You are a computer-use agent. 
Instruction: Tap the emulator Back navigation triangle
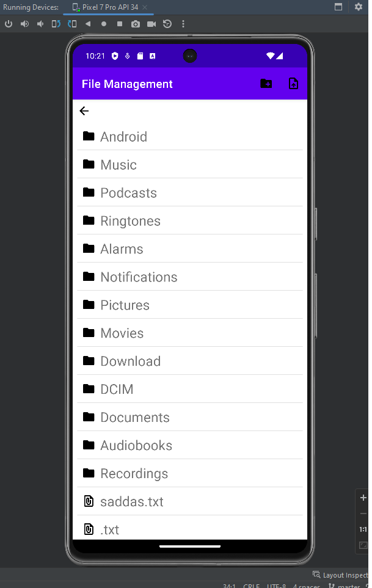[88, 24]
